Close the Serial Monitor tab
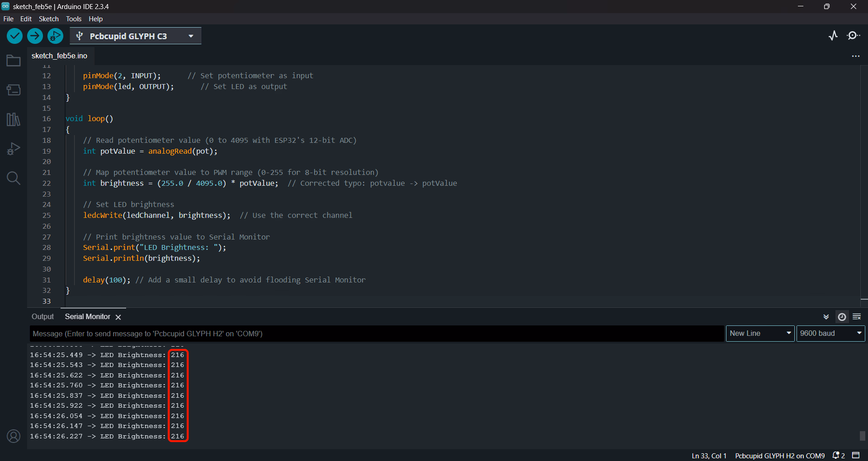 118,317
